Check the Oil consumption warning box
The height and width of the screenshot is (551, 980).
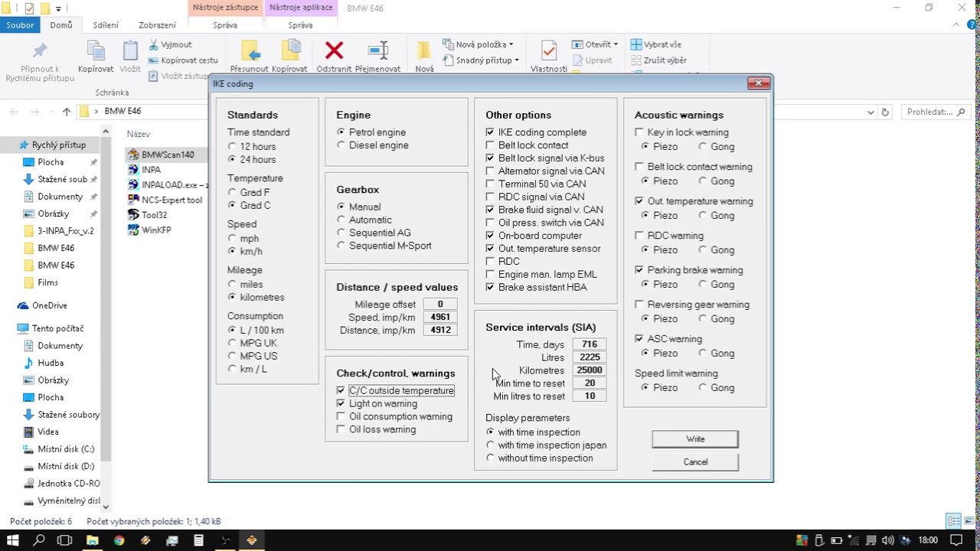(341, 417)
